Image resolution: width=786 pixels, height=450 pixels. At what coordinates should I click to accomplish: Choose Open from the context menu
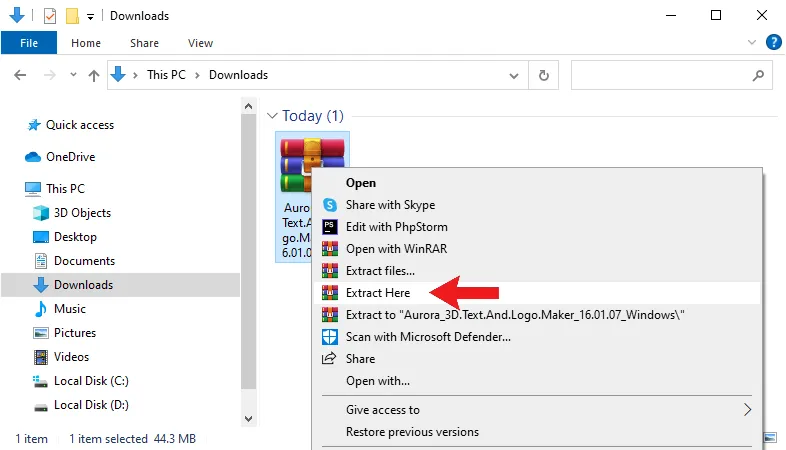click(537, 183)
